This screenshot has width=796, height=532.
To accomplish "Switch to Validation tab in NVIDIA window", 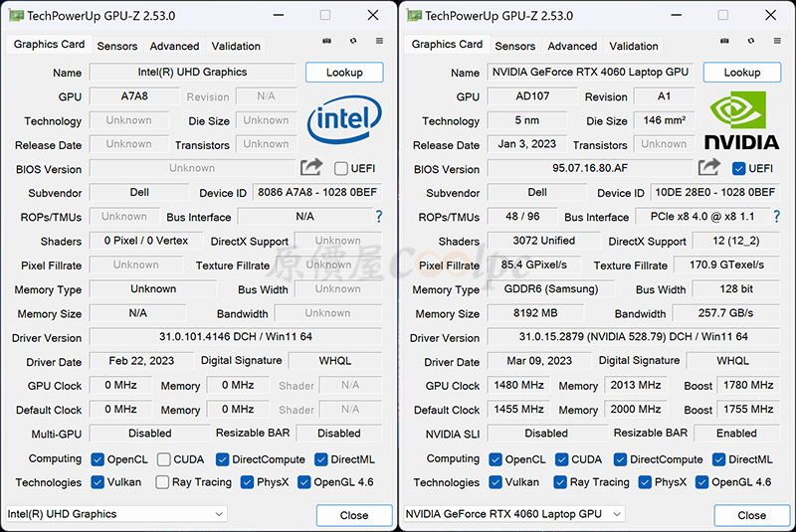I will point(634,46).
